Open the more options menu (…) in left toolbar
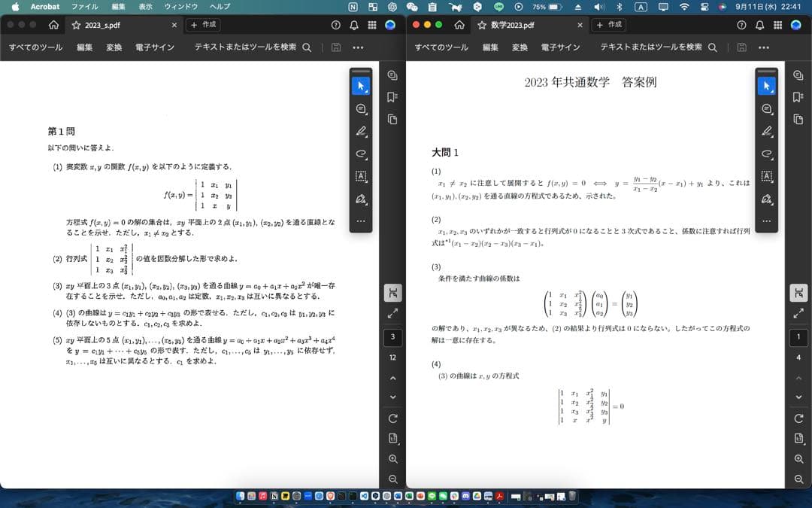812x508 pixels. click(358, 47)
